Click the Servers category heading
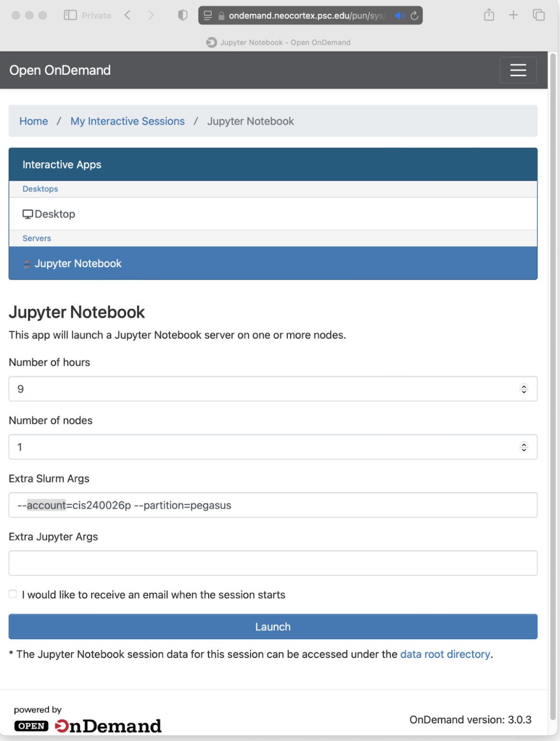The image size is (560, 741). 37,238
